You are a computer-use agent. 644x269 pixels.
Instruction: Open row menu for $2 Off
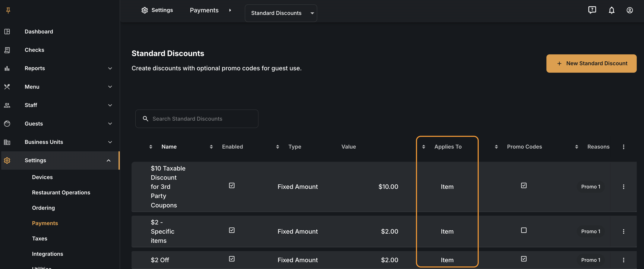point(624,260)
